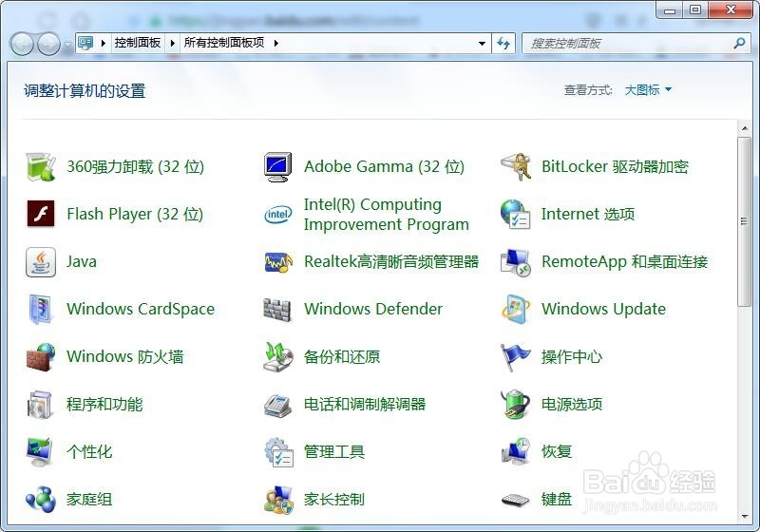Expand the arrow after 所有控制面板项 breadcrumb
Viewport: 760px width, 532px height.
tap(276, 43)
